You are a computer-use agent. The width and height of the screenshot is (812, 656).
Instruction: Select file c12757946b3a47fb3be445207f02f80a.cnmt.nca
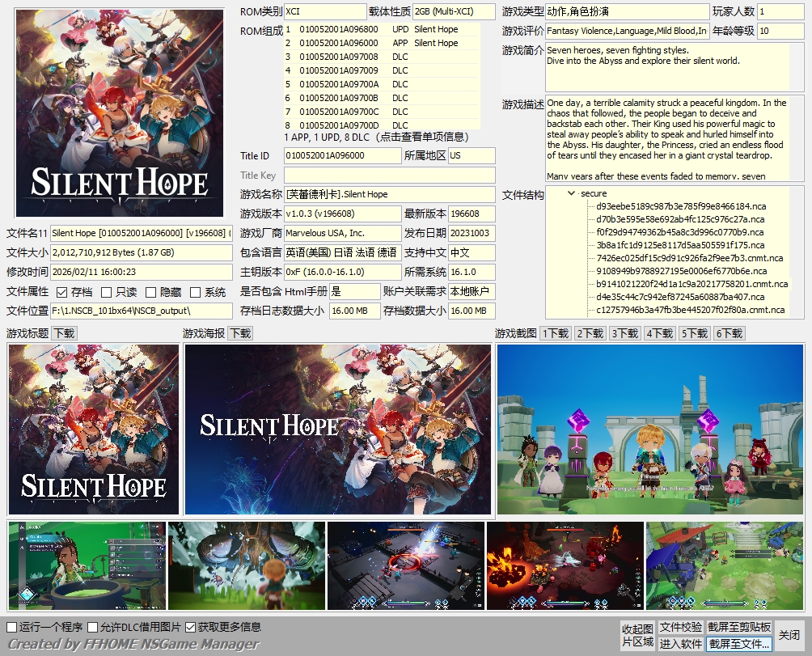[x=691, y=310]
